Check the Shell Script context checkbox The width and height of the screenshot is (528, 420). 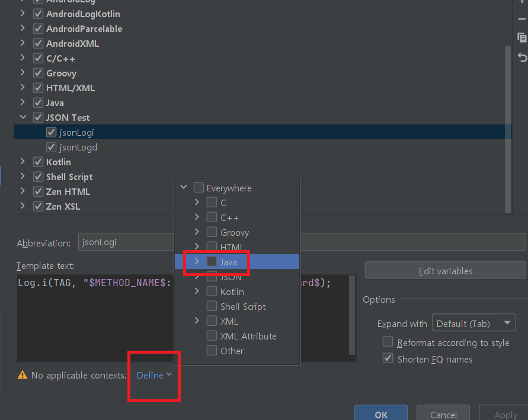(x=212, y=306)
